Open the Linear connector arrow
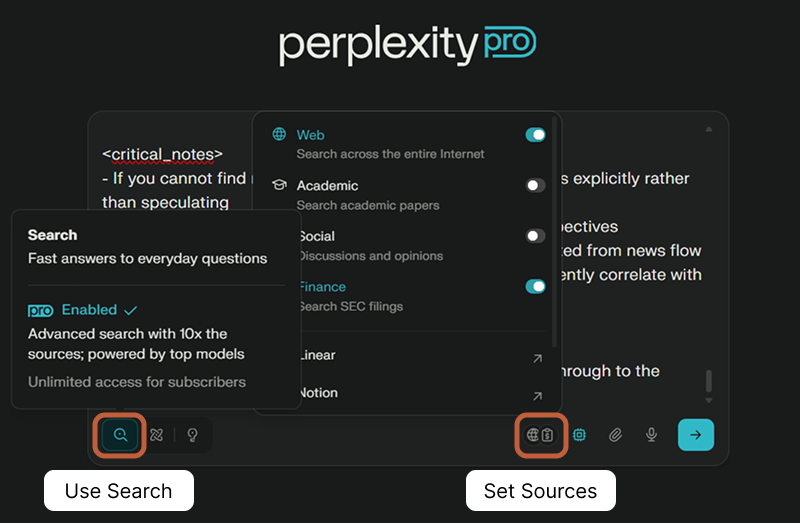The height and width of the screenshot is (523, 800). pos(537,357)
